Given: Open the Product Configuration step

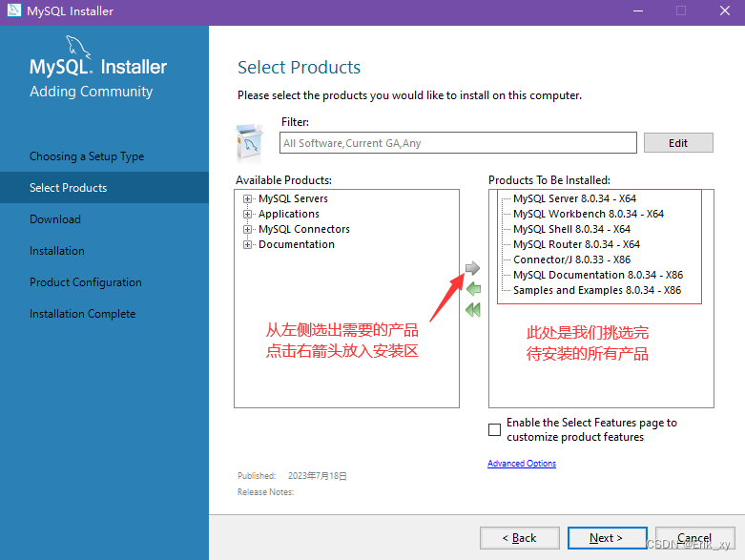Looking at the screenshot, I should (x=86, y=282).
